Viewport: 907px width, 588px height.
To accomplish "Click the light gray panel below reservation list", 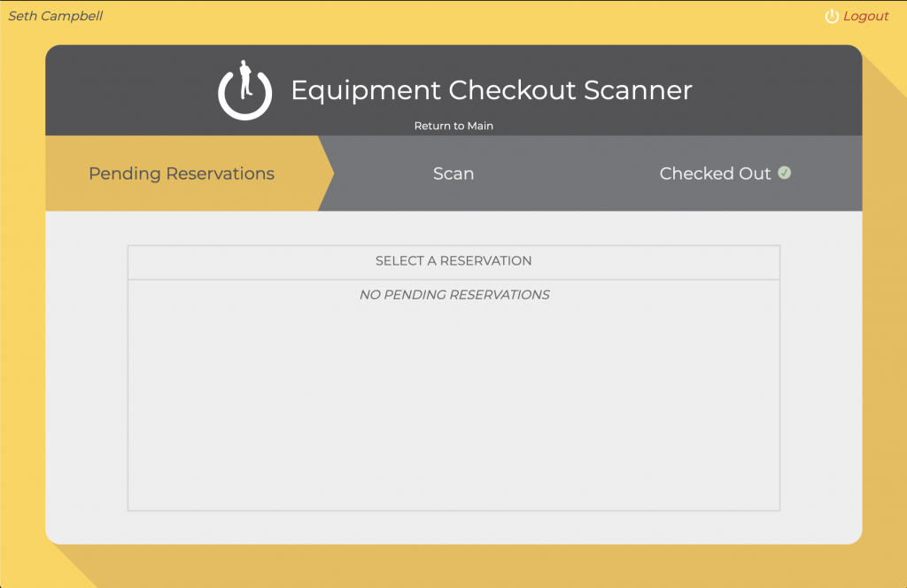I will click(453, 527).
